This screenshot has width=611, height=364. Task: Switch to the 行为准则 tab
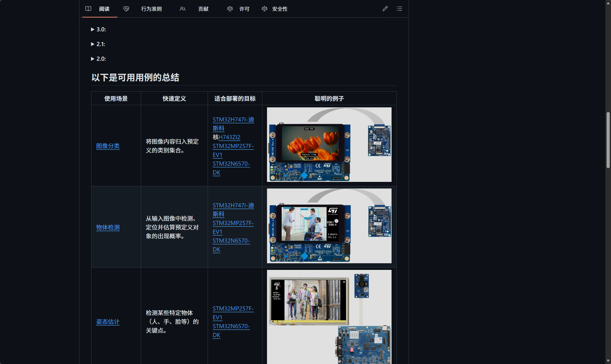(x=151, y=9)
